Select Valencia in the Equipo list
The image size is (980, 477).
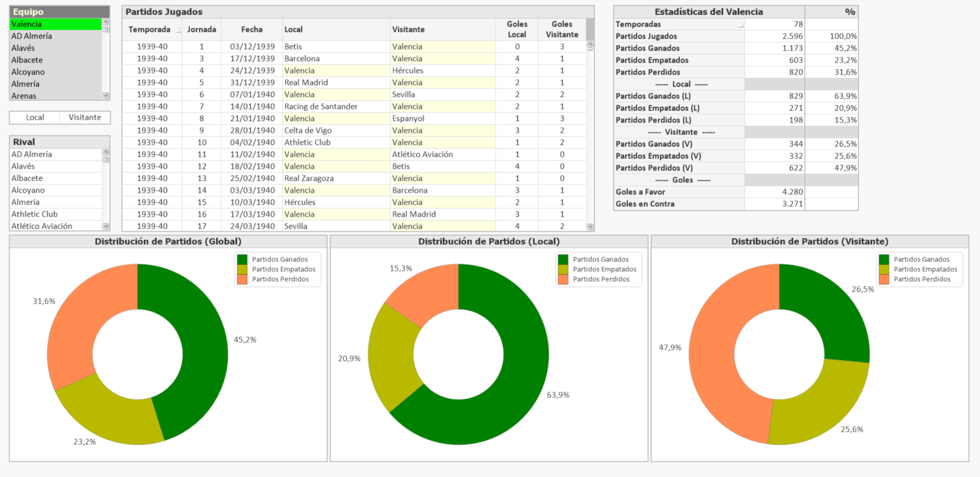pyautogui.click(x=55, y=24)
